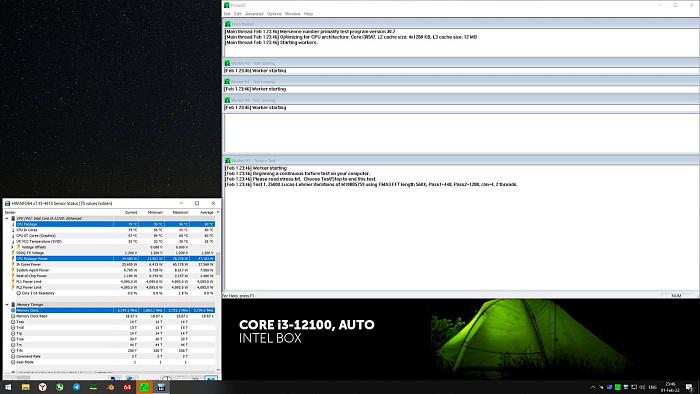Click the HWiNFO vertical scrollbar thumb

[x=218, y=263]
